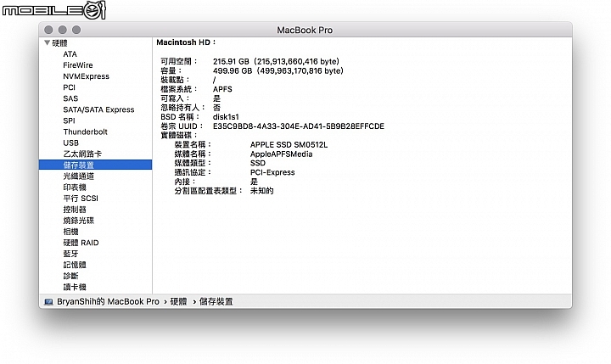Click the 可用空間 label
Viewport: 611px width, 364px height.
point(179,62)
